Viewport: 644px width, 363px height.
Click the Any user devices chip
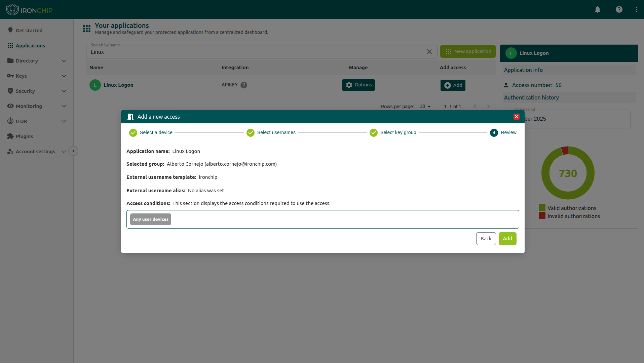(151, 219)
